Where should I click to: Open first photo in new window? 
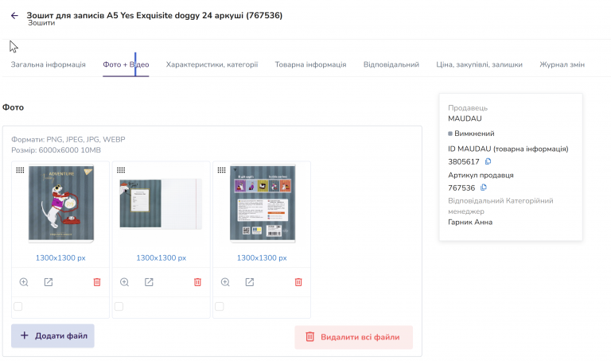[49, 282]
